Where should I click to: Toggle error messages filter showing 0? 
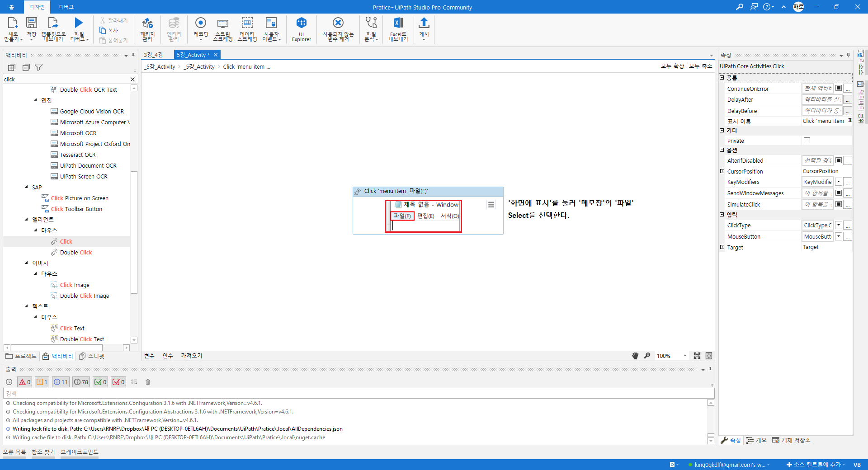coord(24,382)
